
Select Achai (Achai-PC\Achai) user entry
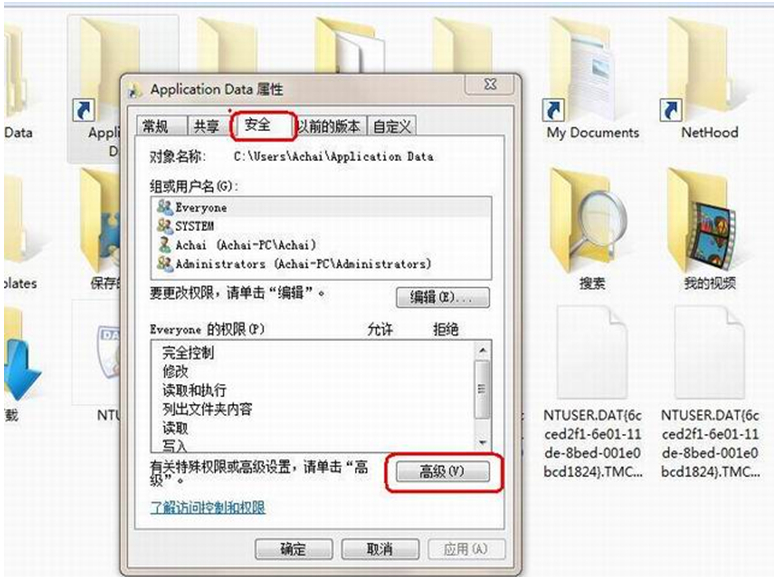(x=321, y=245)
